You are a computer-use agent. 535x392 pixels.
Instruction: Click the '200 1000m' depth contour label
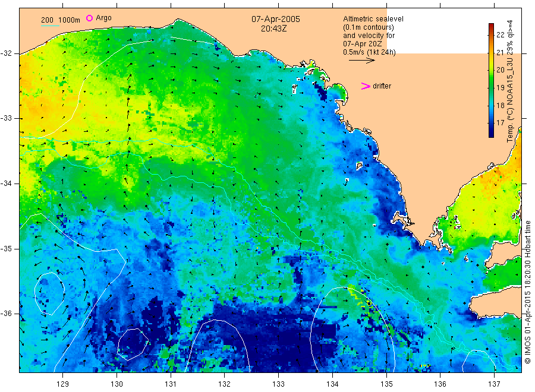point(61,20)
